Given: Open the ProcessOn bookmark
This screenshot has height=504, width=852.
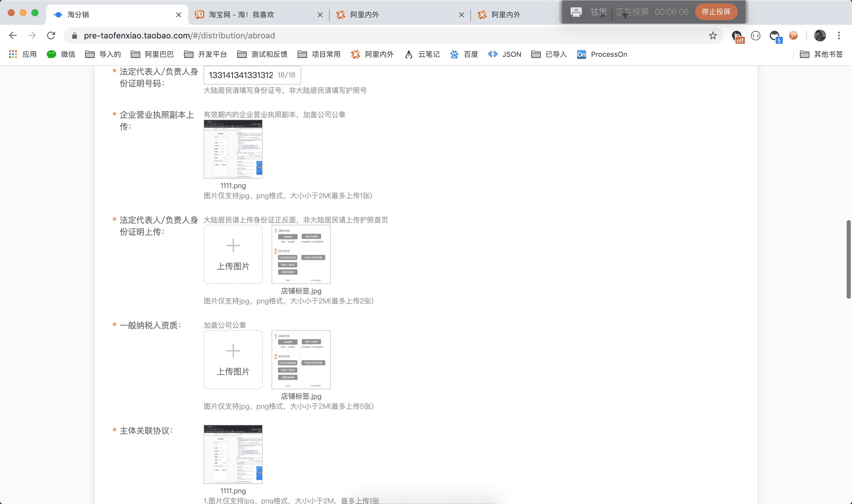Looking at the screenshot, I should click(602, 54).
